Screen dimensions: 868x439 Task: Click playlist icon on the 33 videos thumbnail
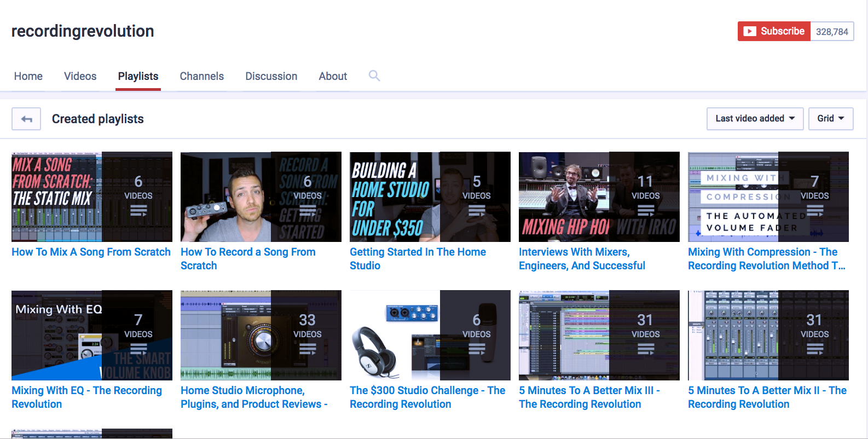(308, 349)
